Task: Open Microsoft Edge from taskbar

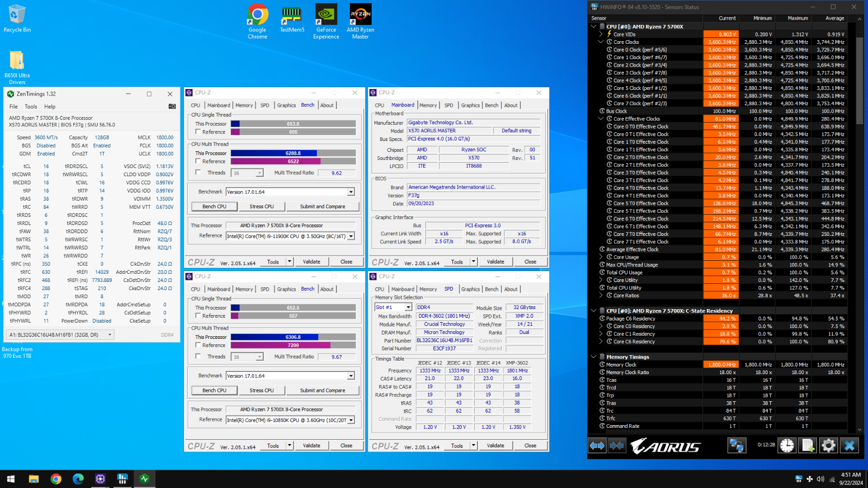Action: [x=78, y=479]
